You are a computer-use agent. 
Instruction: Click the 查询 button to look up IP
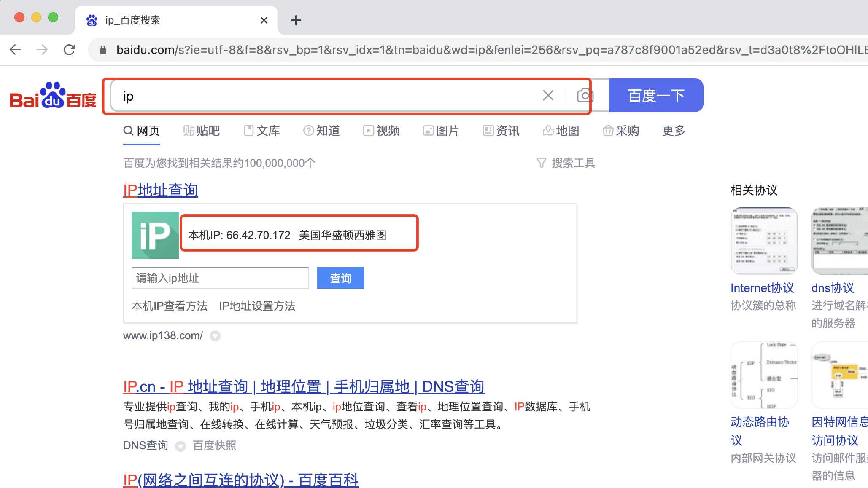pyautogui.click(x=340, y=278)
